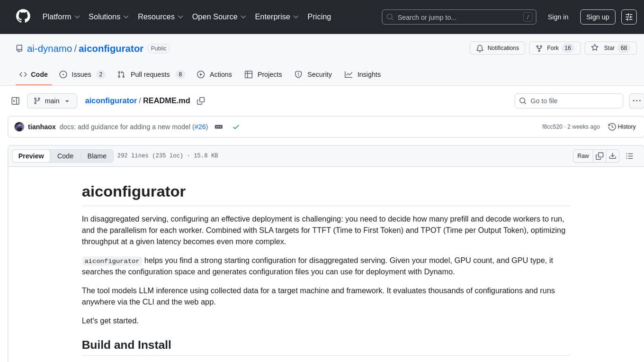View commit status green checkmark
644x362 pixels.
tap(236, 127)
